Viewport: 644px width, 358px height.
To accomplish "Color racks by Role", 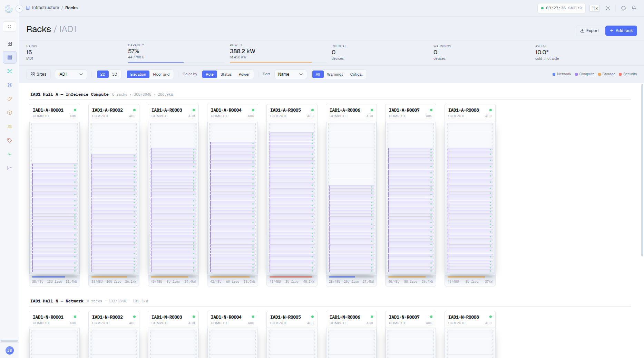I will tap(210, 74).
